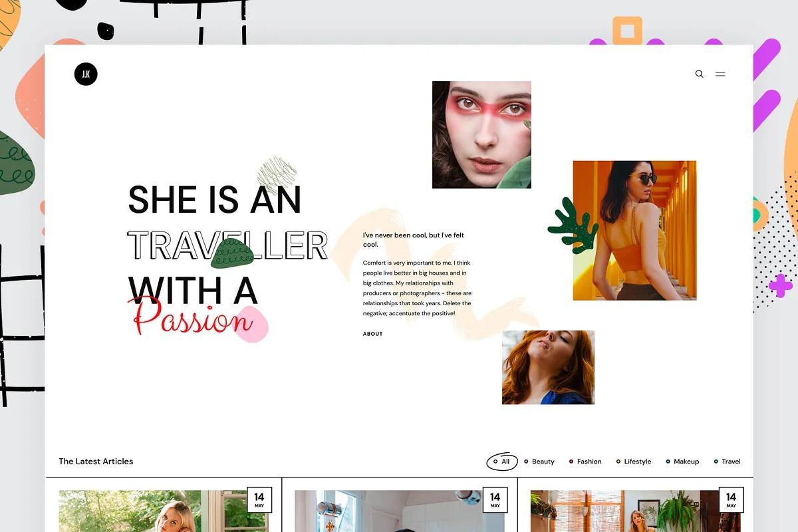Image resolution: width=798 pixels, height=532 pixels.
Task: Open the red-haired woman photo
Action: click(x=548, y=367)
